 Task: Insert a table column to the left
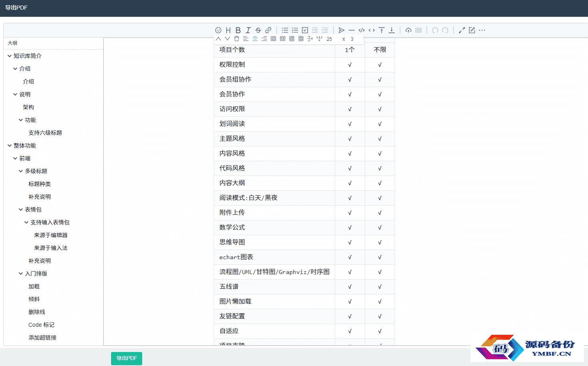292,39
